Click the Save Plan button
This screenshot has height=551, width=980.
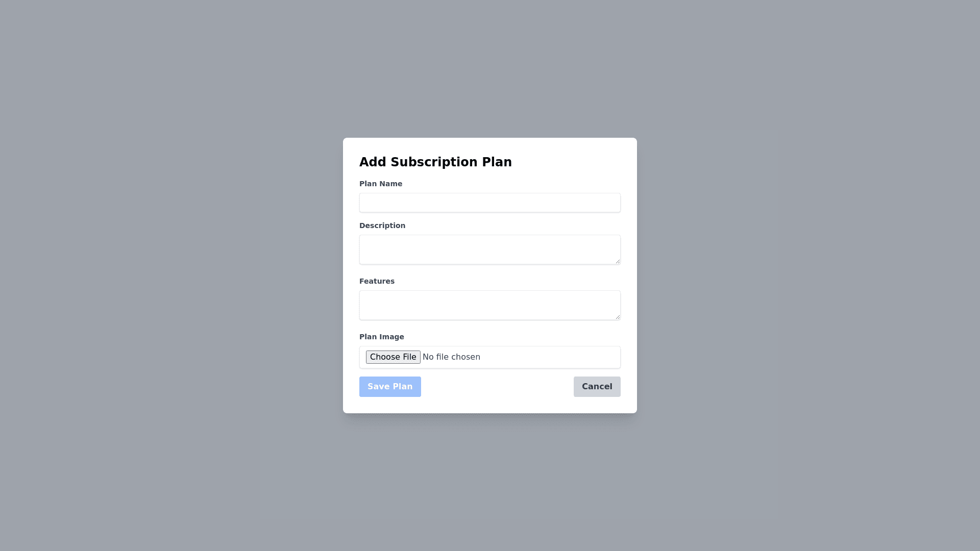pos(390,387)
